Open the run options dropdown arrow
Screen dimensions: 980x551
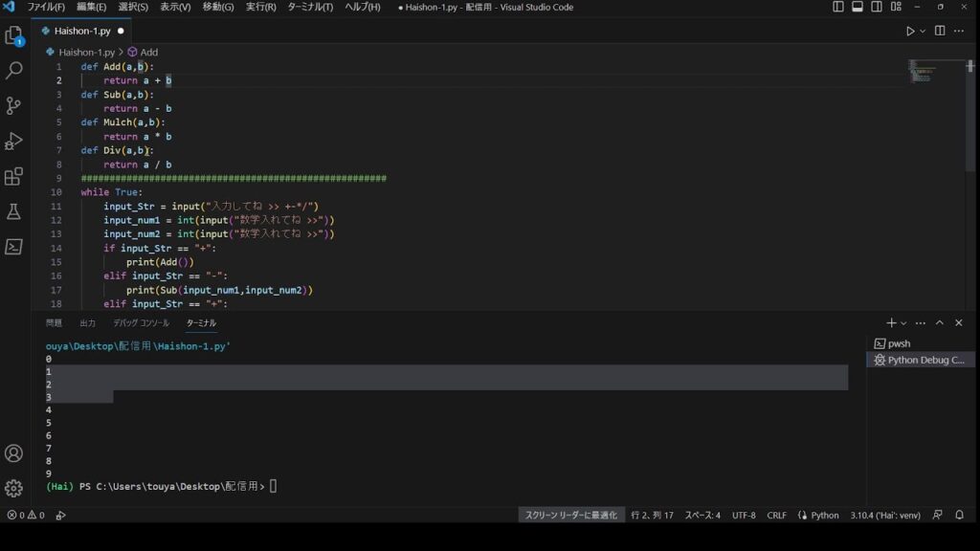click(923, 31)
